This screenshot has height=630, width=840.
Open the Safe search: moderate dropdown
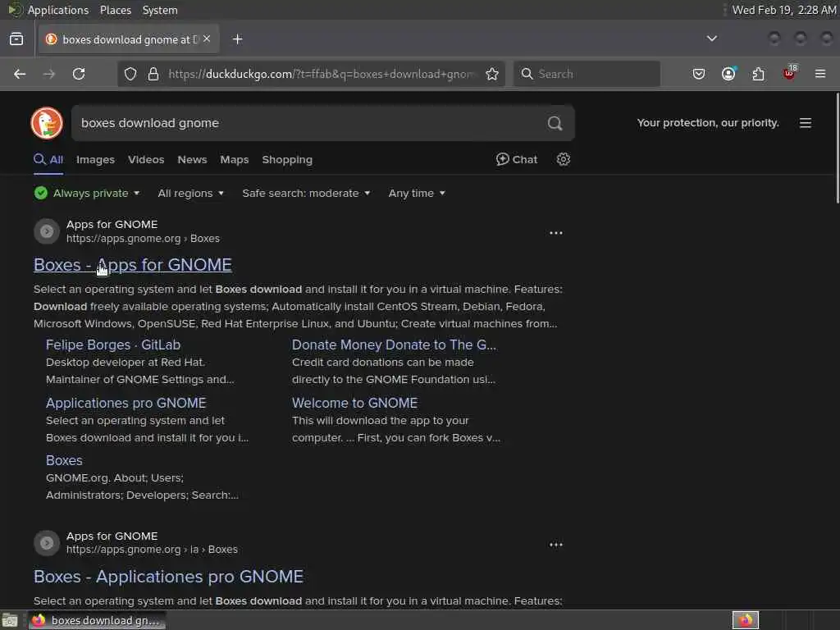[x=306, y=193]
